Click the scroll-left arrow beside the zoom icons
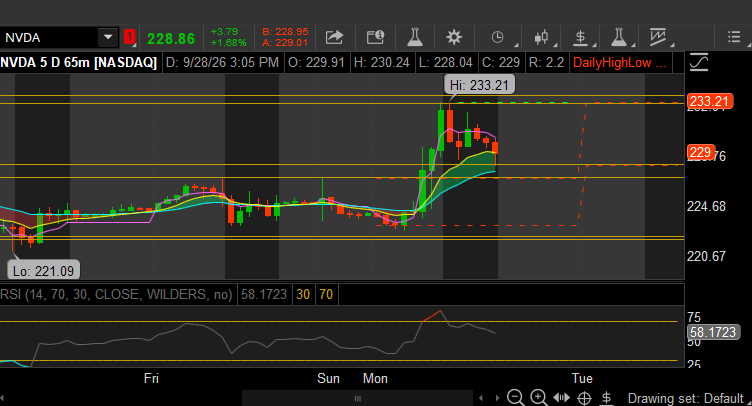Viewport: 752px width, 406px height. (x=482, y=398)
